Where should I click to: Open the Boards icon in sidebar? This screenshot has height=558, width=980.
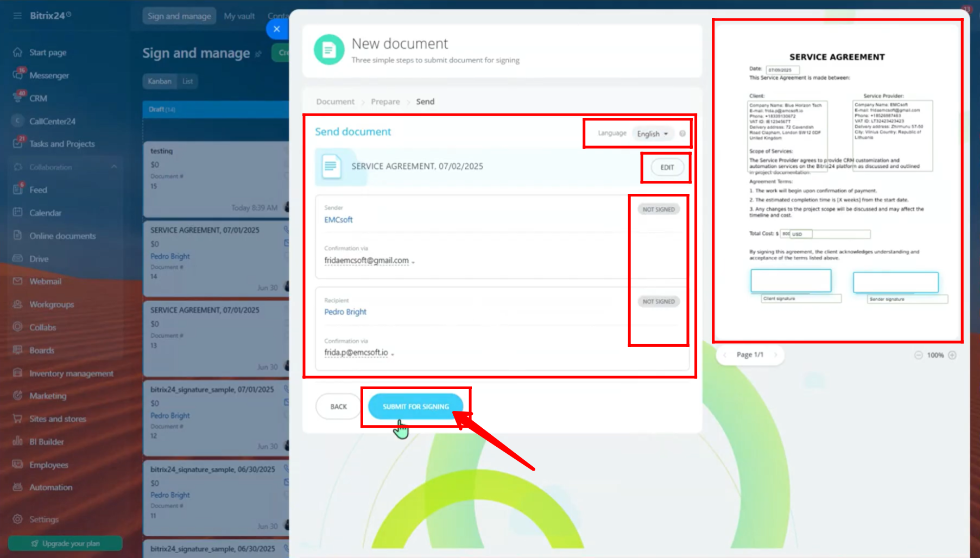pos(17,350)
